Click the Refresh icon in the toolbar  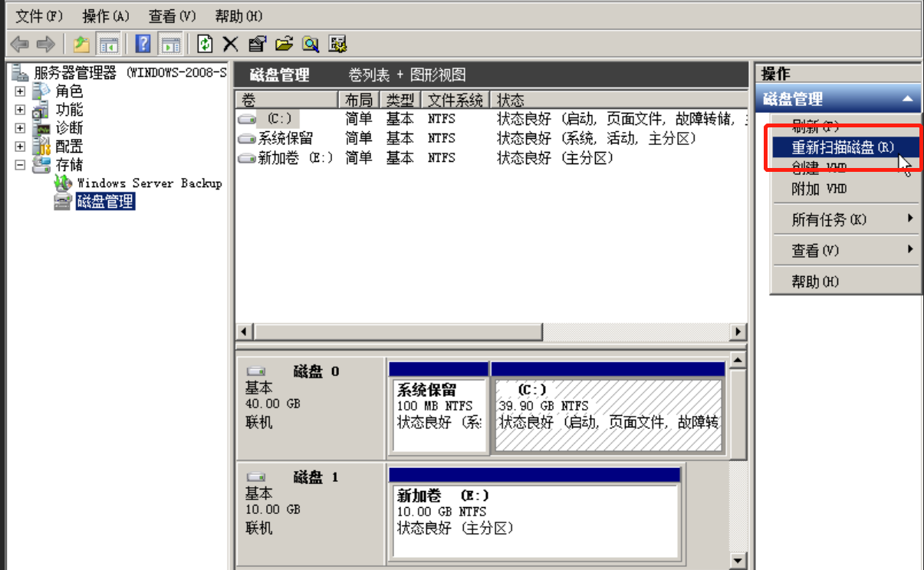click(205, 44)
